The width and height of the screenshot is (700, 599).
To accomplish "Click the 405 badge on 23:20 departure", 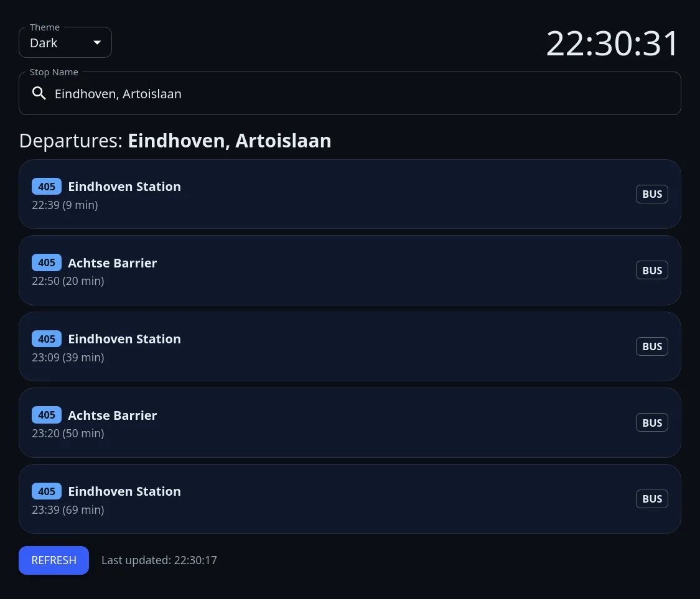I will [x=47, y=415].
